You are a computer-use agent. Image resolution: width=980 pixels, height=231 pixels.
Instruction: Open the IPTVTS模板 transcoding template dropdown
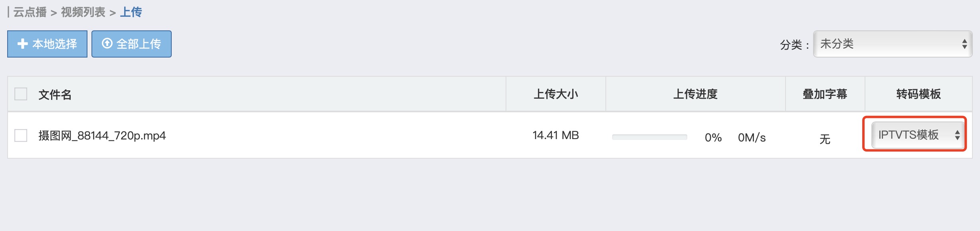point(918,135)
